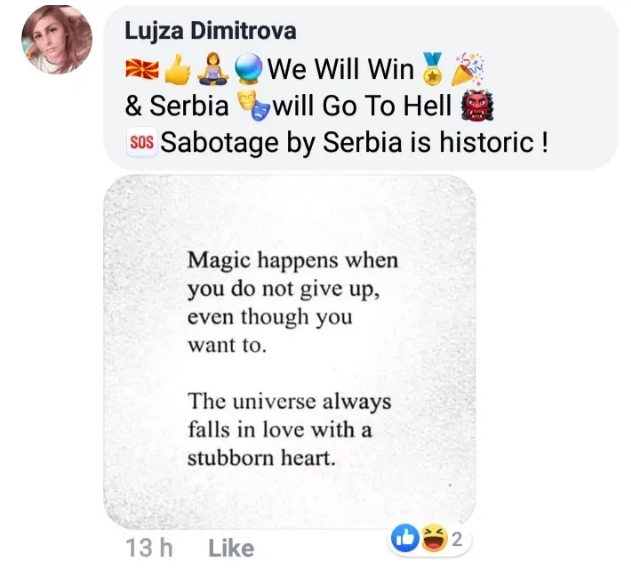Click 'Sabotage by Serbia is historic' text
631x568 pixels.
347,143
